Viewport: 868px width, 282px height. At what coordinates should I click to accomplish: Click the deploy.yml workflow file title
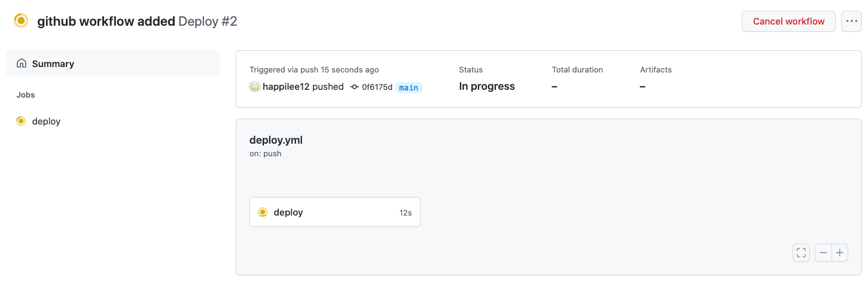click(x=276, y=140)
